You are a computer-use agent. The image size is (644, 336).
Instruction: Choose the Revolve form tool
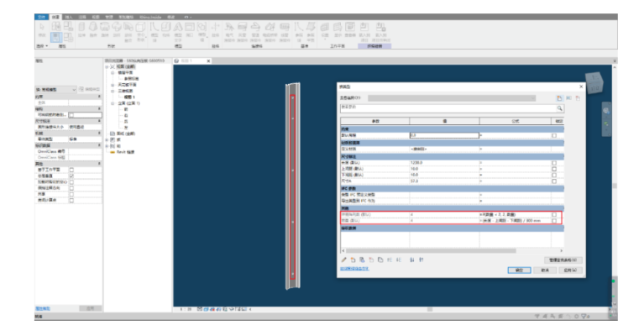coord(104,29)
